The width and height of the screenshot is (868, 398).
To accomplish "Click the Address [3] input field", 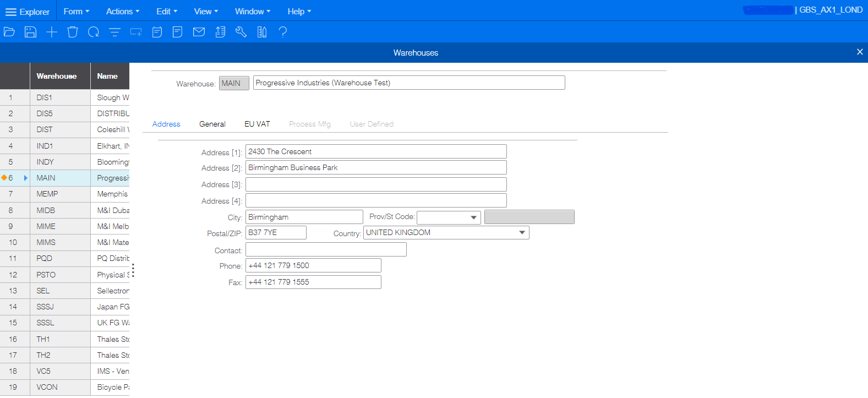I will click(375, 184).
